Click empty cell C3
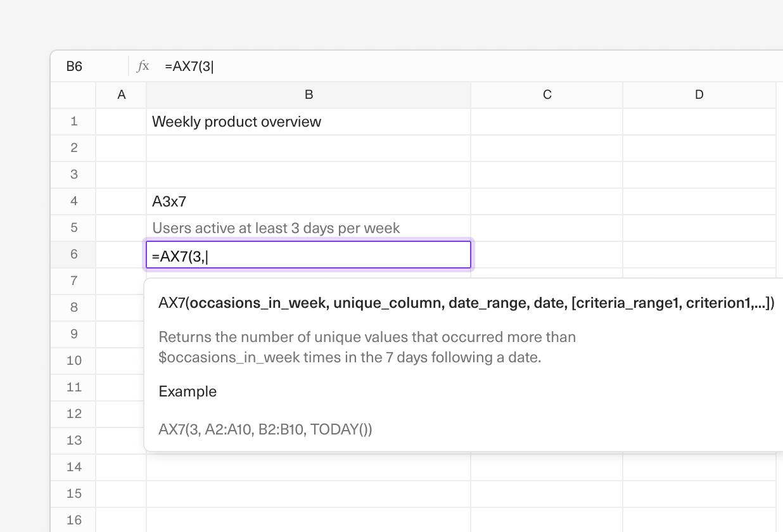Image resolution: width=783 pixels, height=532 pixels. (547, 175)
